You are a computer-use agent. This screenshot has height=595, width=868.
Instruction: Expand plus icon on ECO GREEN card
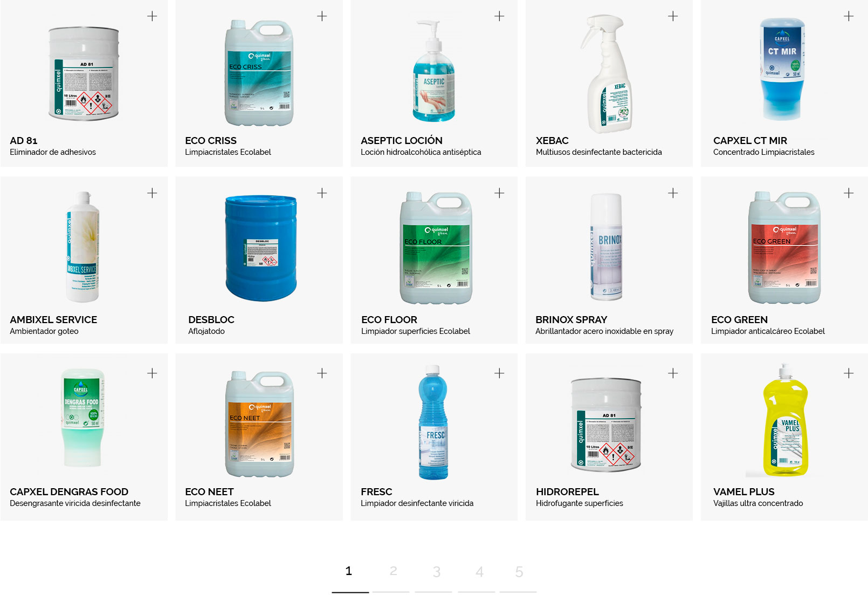[x=849, y=193]
